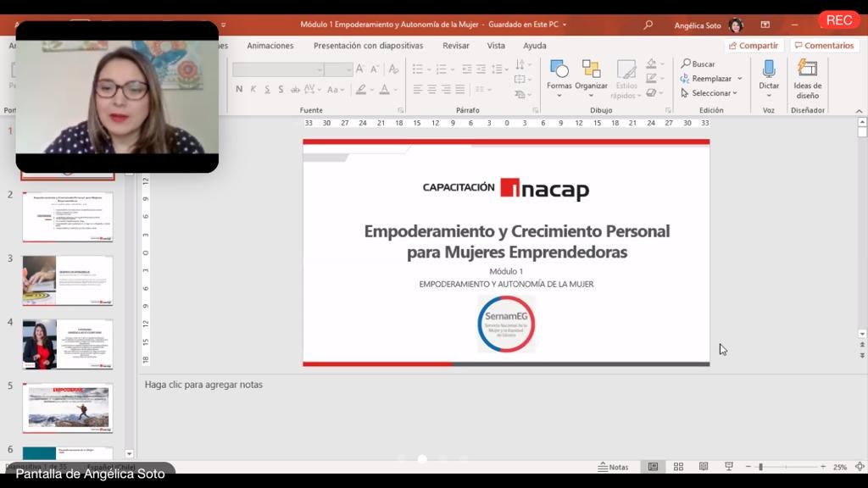Screen dimensions: 868x488
Task: Open Estilos rápidos quick styles
Action: pyautogui.click(x=626, y=79)
